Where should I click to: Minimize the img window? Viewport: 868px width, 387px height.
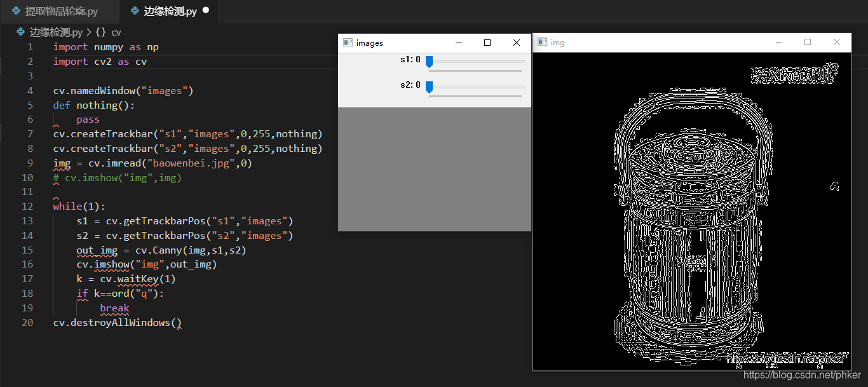[779, 42]
